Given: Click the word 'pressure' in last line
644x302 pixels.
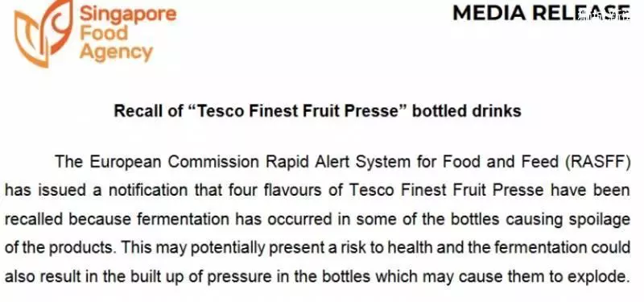Looking at the screenshot, I should (x=239, y=277).
